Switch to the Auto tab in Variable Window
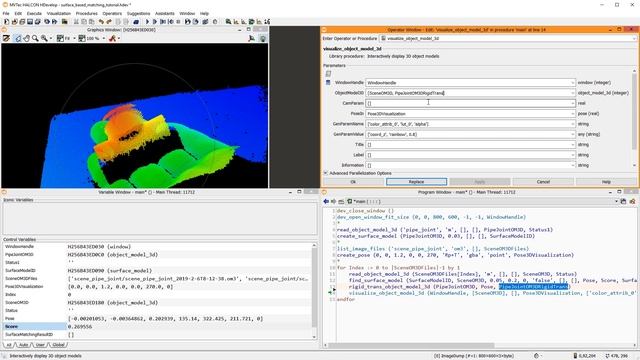640x360 pixels. tap(24, 345)
